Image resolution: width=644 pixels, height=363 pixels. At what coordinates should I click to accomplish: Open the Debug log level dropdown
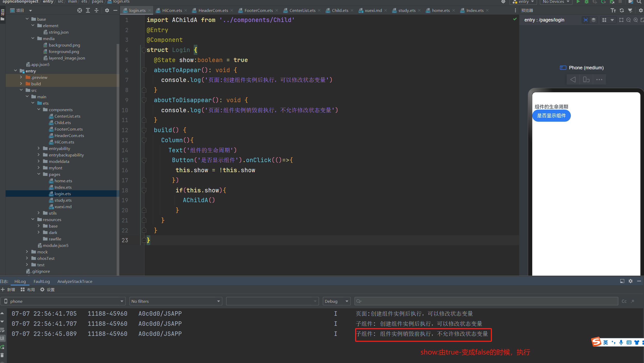[336, 301]
